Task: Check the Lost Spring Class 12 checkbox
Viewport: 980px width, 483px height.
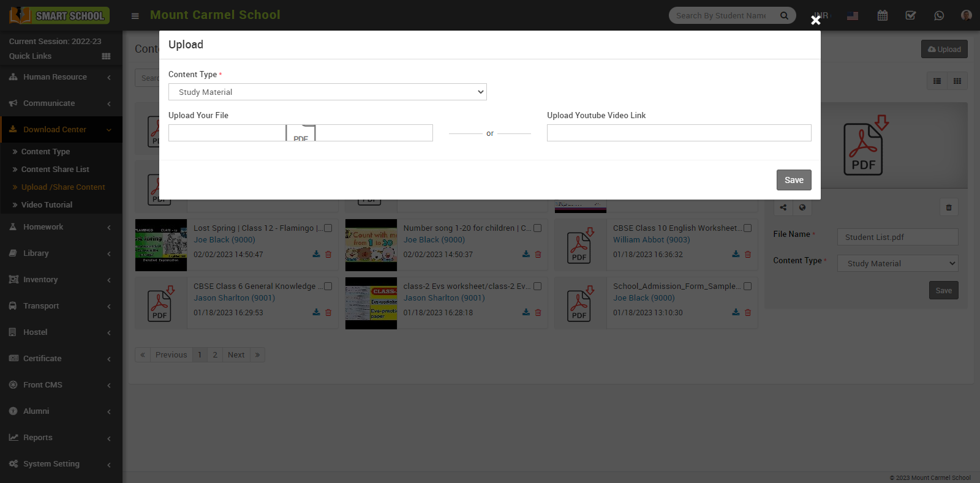Action: pyautogui.click(x=328, y=228)
